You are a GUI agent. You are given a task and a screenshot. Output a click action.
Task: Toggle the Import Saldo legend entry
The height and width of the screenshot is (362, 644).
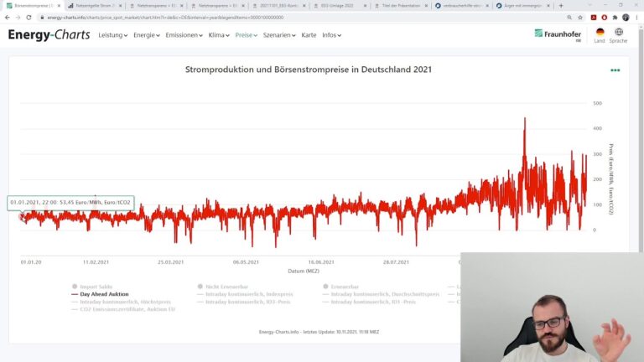(x=92, y=287)
